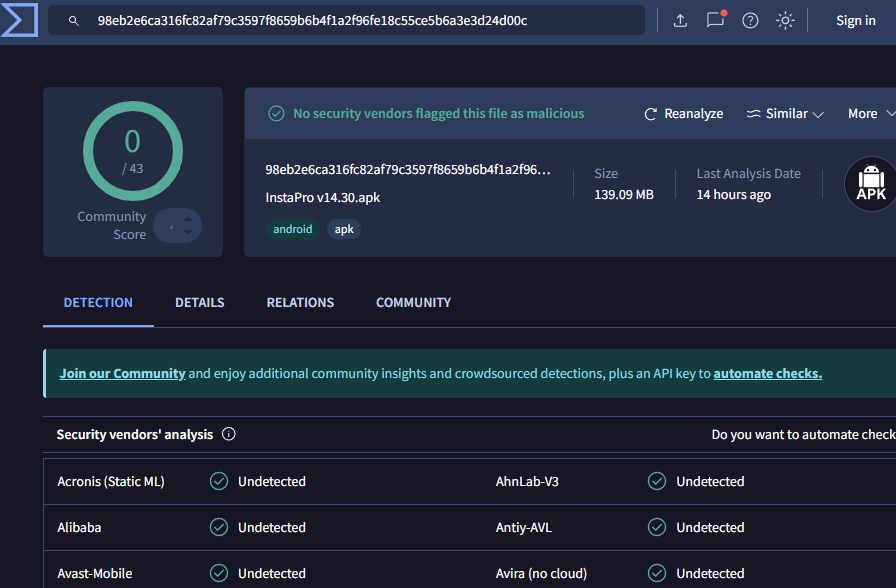The image size is (896, 588).
Task: Expand the Similar dropdown
Action: [x=785, y=114]
